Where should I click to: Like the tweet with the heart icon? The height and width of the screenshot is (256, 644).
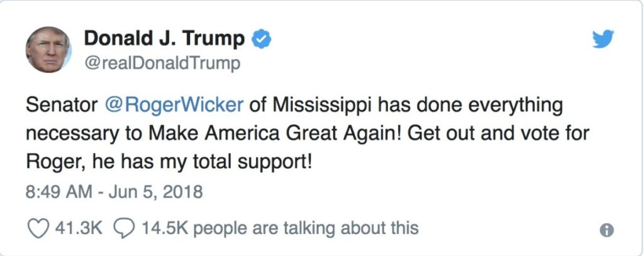pyautogui.click(x=38, y=228)
